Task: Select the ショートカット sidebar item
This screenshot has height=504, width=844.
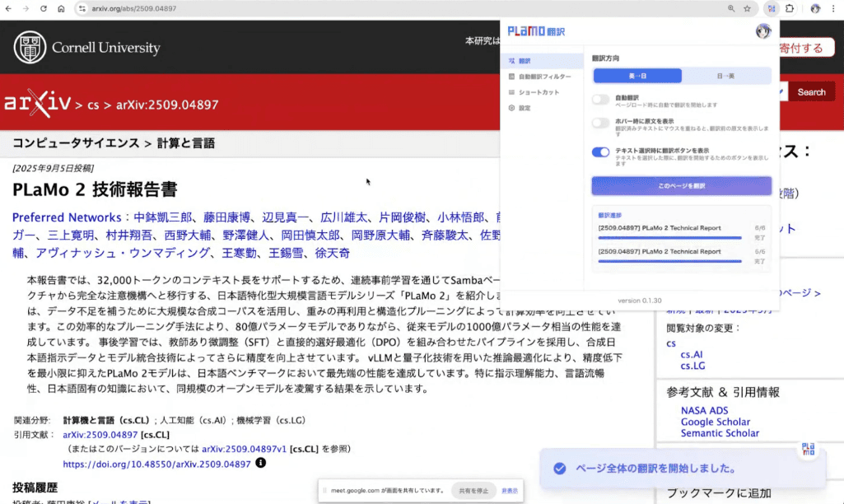Action: click(x=537, y=92)
